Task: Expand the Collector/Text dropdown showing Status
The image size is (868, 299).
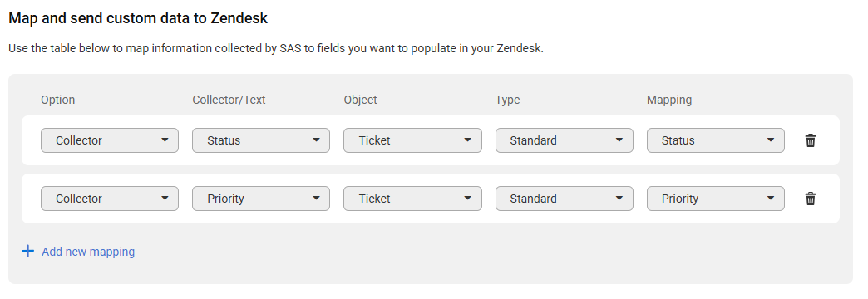Action: 261,140
